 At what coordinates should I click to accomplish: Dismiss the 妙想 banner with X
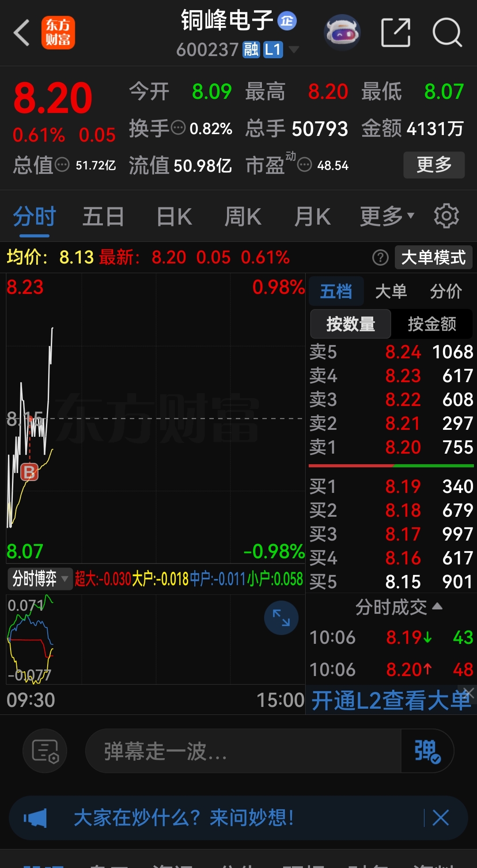click(x=441, y=818)
